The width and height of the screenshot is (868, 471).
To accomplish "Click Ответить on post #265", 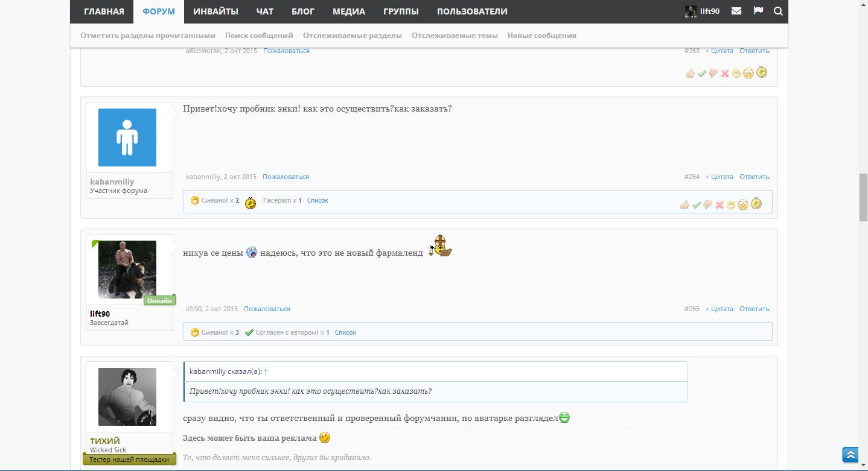I will click(754, 309).
